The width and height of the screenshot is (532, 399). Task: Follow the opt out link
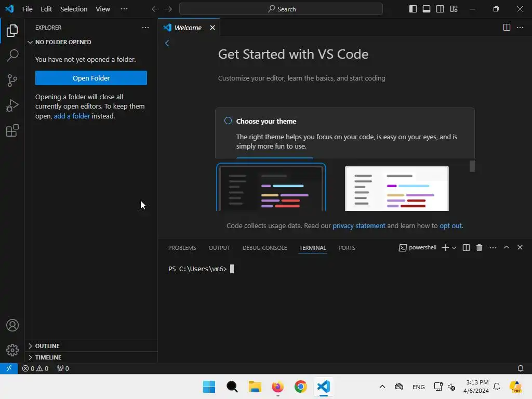(x=450, y=225)
